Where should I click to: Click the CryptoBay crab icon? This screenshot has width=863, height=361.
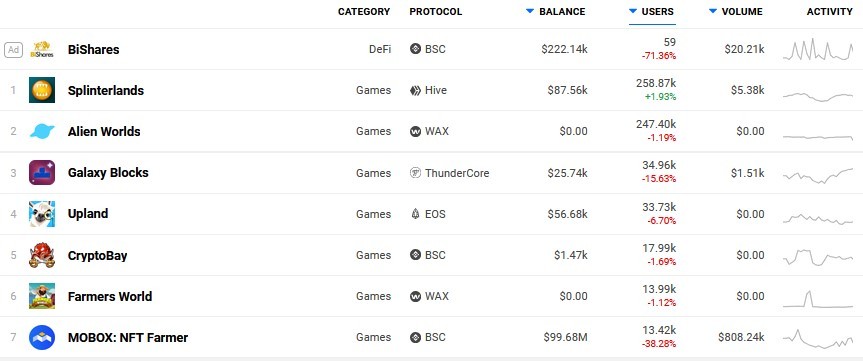(42, 255)
